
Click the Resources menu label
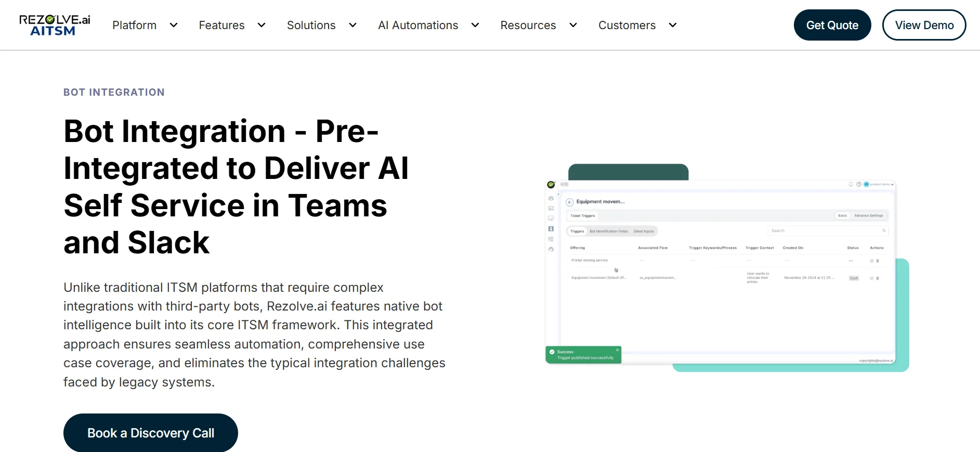pos(528,25)
